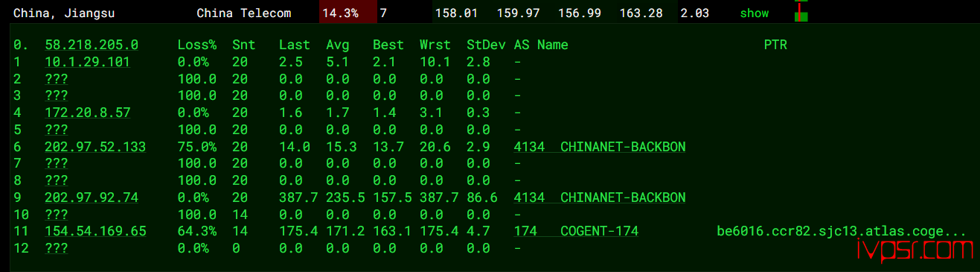This screenshot has width=980, height=272.
Task: Open the 58.218.205.0 source IP link
Action: 92,45
